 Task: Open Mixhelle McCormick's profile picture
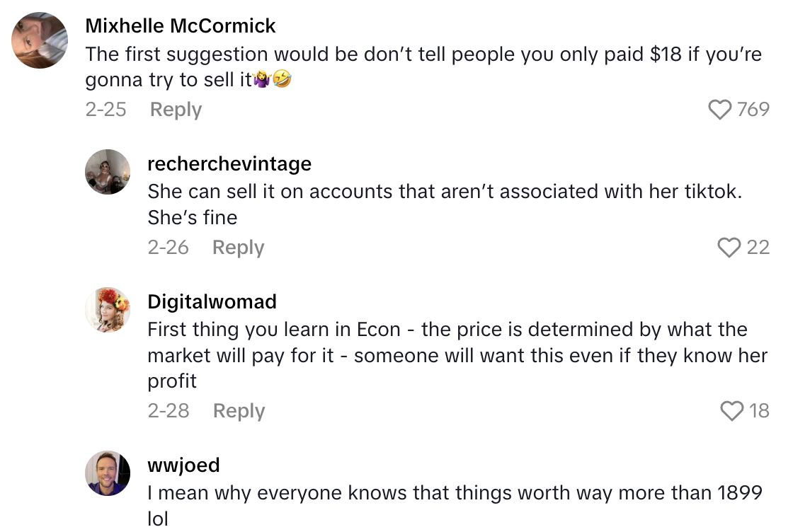pos(40,40)
